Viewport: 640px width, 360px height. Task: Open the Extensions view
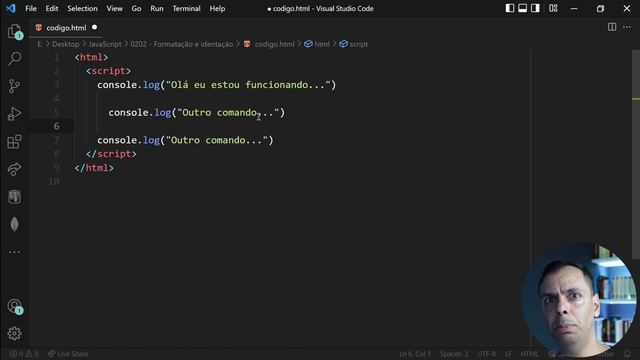coord(15,142)
